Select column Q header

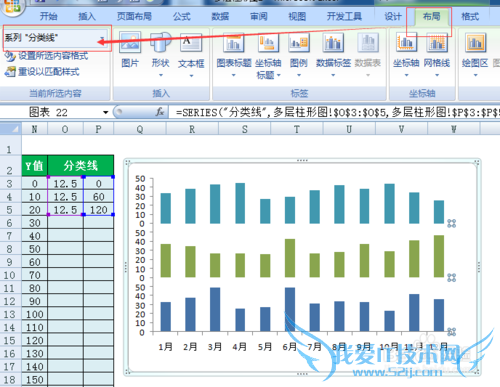click(140, 129)
